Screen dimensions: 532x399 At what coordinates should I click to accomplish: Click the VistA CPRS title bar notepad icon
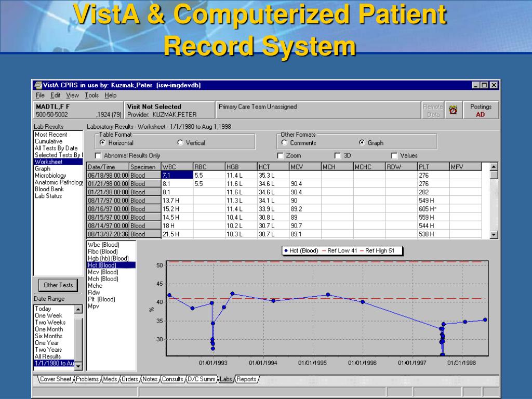tap(38, 85)
